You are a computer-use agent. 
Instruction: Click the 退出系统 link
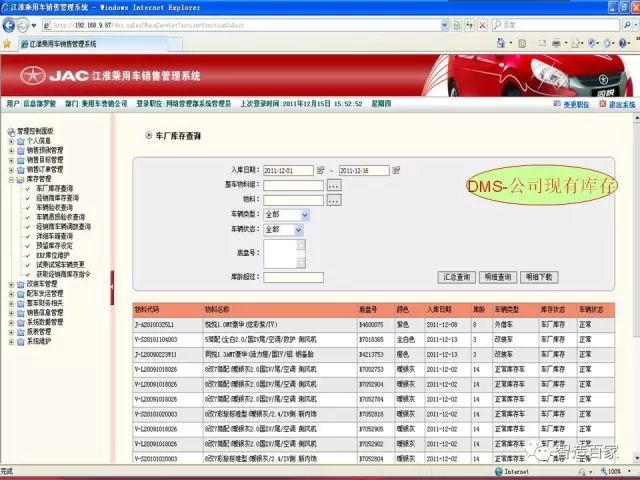coord(622,104)
